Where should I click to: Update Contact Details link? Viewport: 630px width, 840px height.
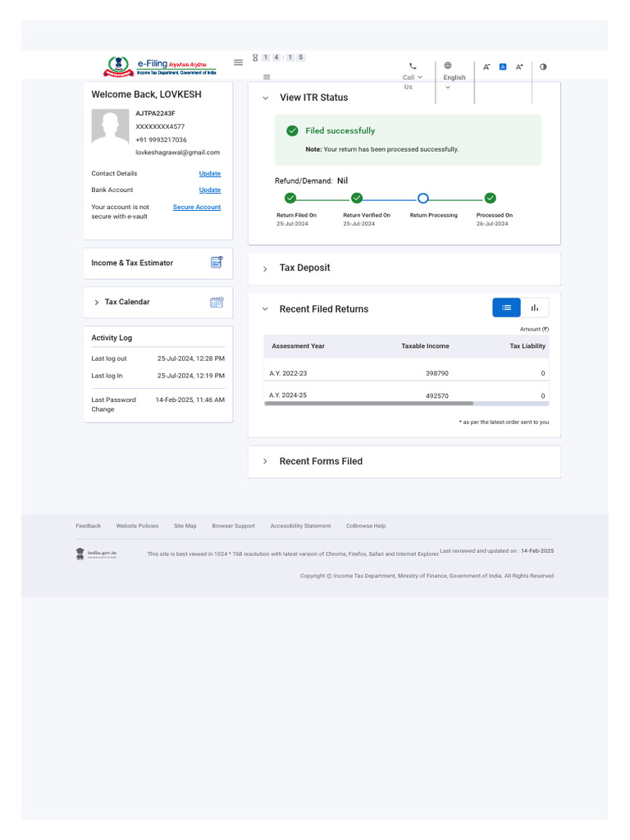coord(210,174)
